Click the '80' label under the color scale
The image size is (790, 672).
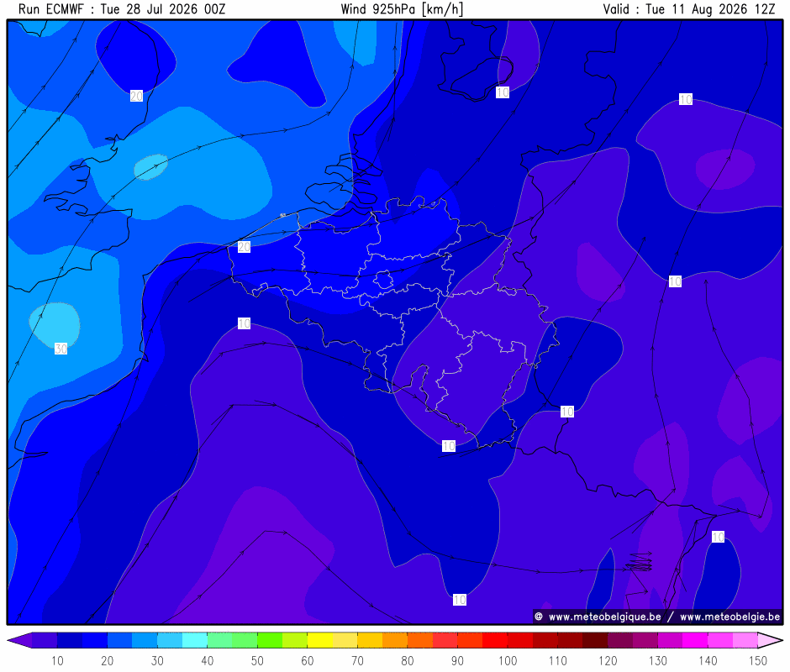click(x=408, y=660)
